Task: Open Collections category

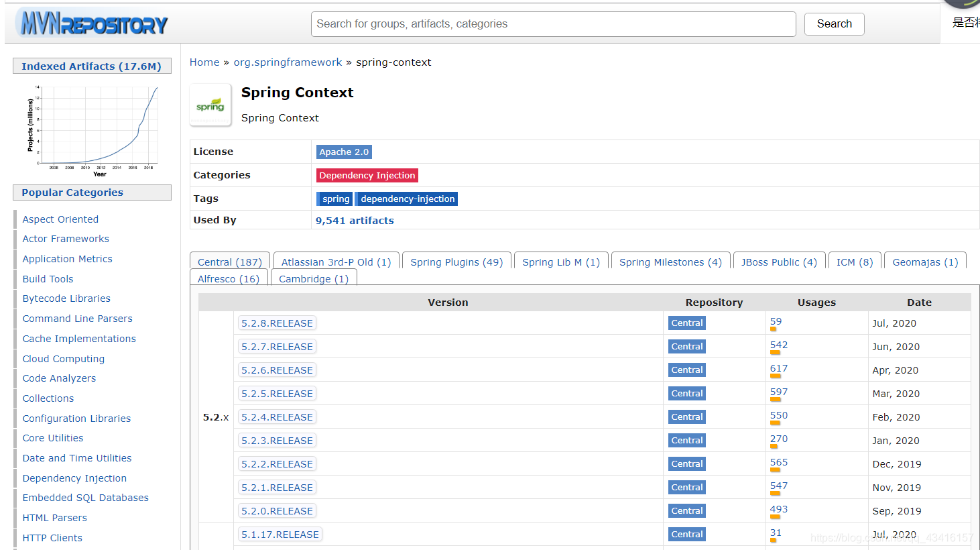Action: pyautogui.click(x=48, y=398)
